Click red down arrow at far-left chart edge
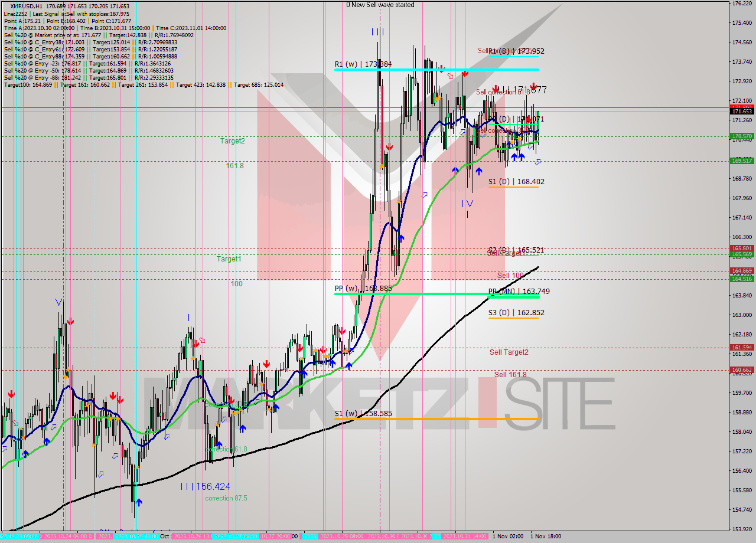The height and width of the screenshot is (543, 756). pos(11,394)
